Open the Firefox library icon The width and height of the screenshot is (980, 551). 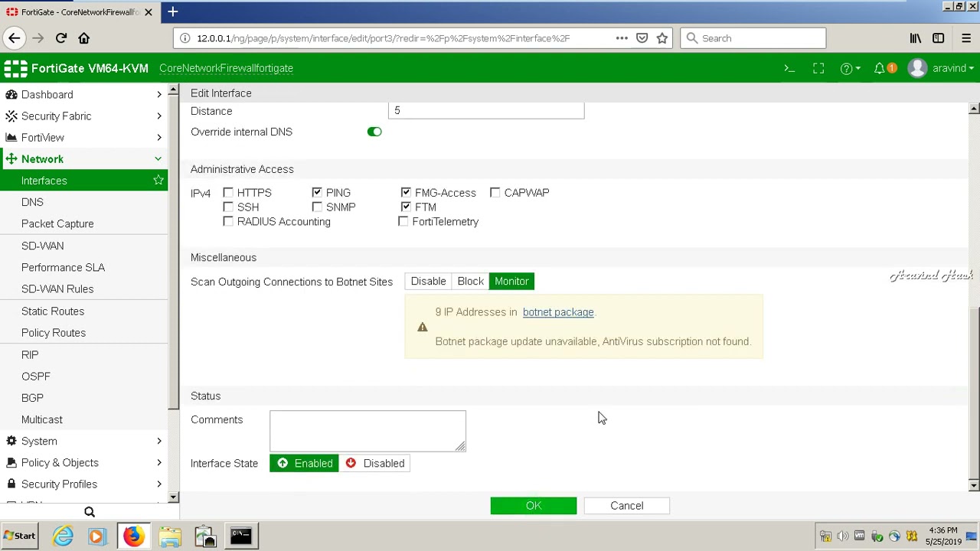click(915, 38)
